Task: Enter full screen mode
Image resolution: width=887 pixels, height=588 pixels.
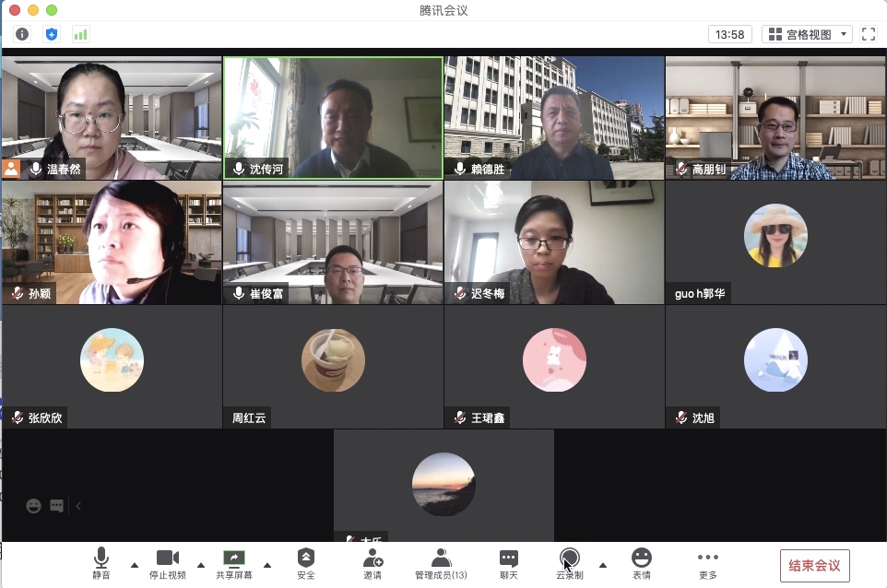Action: point(868,34)
